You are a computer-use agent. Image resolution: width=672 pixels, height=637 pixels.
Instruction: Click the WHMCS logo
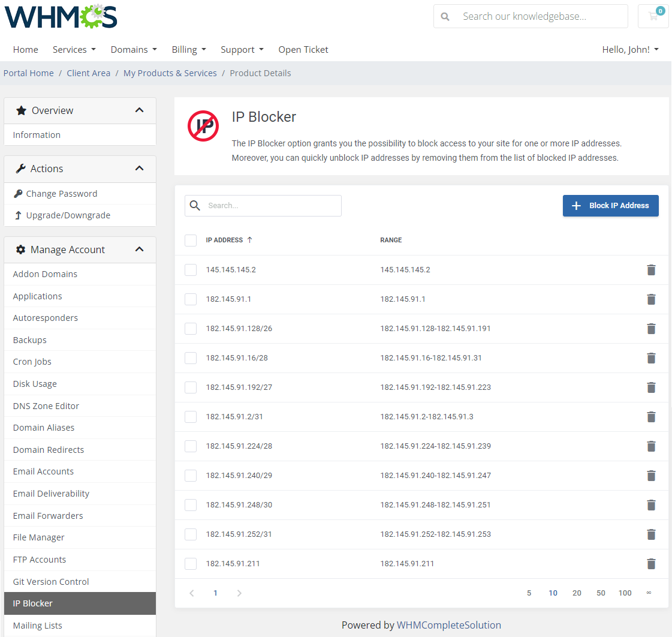point(61,16)
